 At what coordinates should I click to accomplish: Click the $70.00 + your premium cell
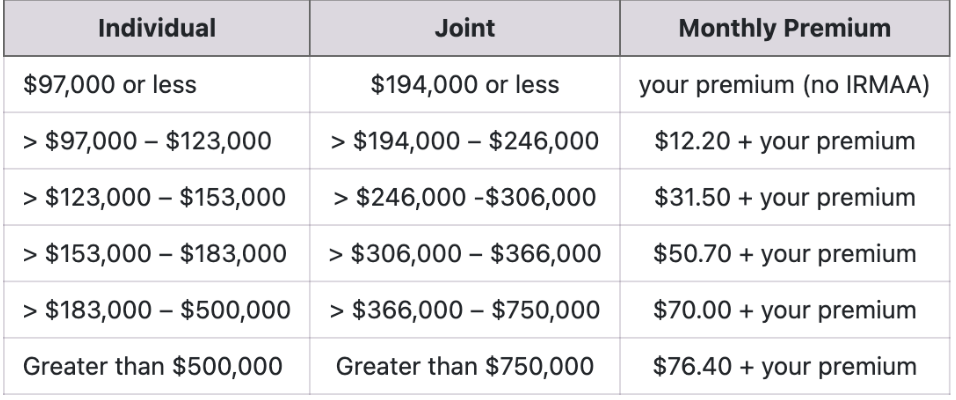click(x=785, y=310)
